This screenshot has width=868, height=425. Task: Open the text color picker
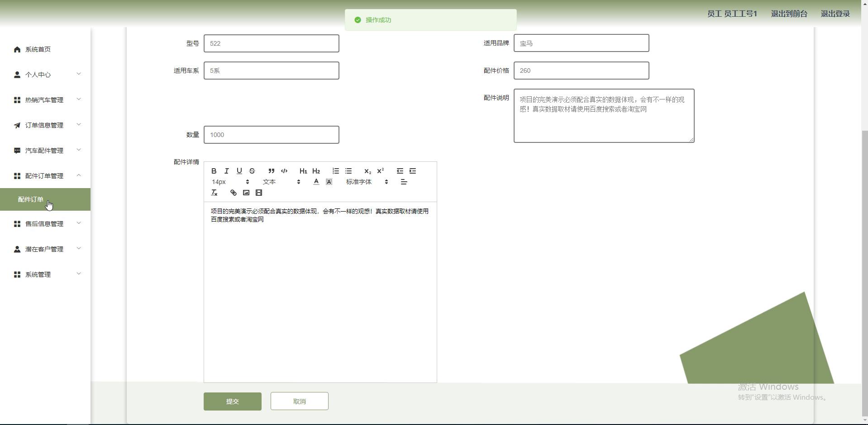[x=316, y=182]
